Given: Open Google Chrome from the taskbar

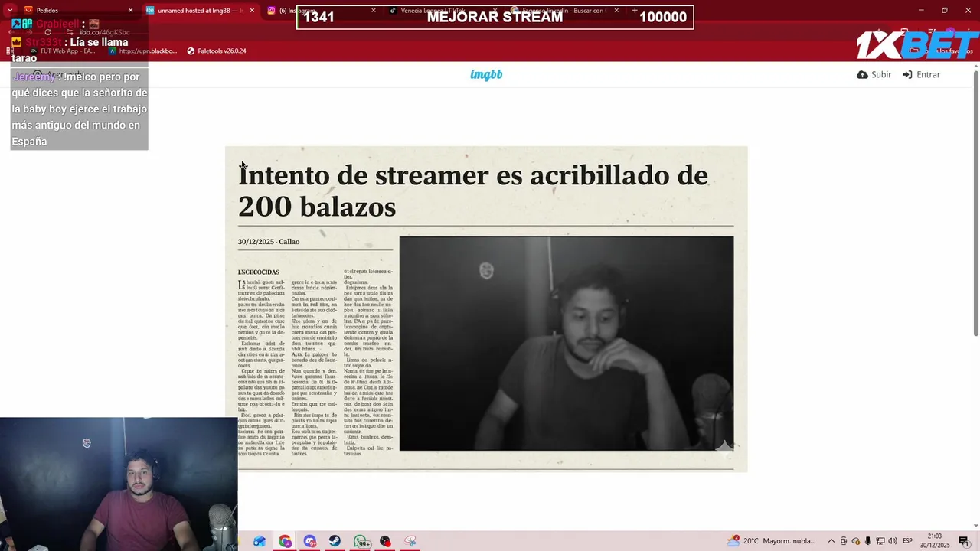Looking at the screenshot, I should click(x=285, y=541).
